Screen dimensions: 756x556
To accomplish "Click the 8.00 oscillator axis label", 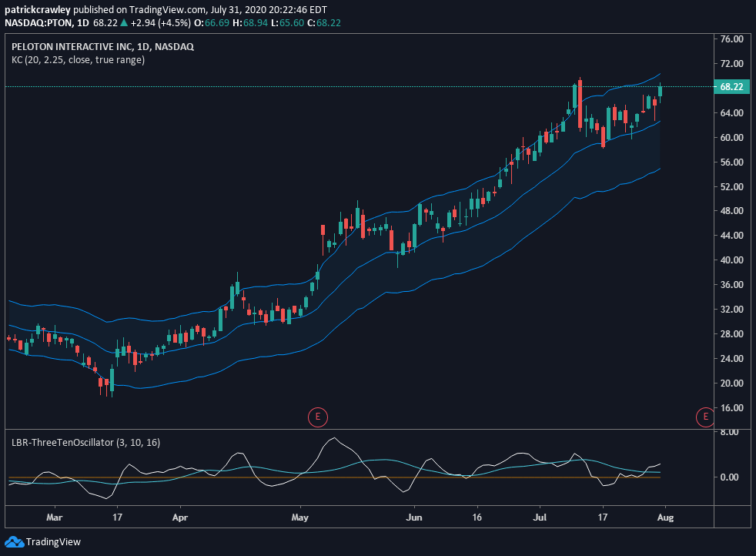I will pos(730,432).
